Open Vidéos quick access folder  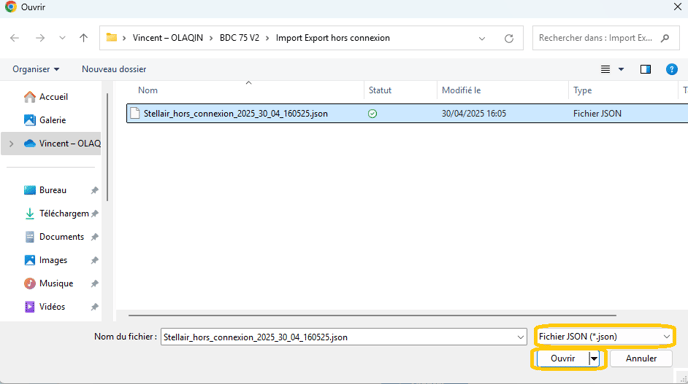pyautogui.click(x=44, y=307)
